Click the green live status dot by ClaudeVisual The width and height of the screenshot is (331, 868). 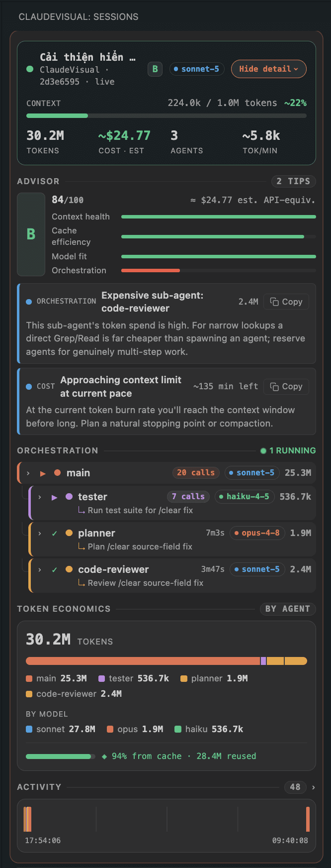pos(30,69)
